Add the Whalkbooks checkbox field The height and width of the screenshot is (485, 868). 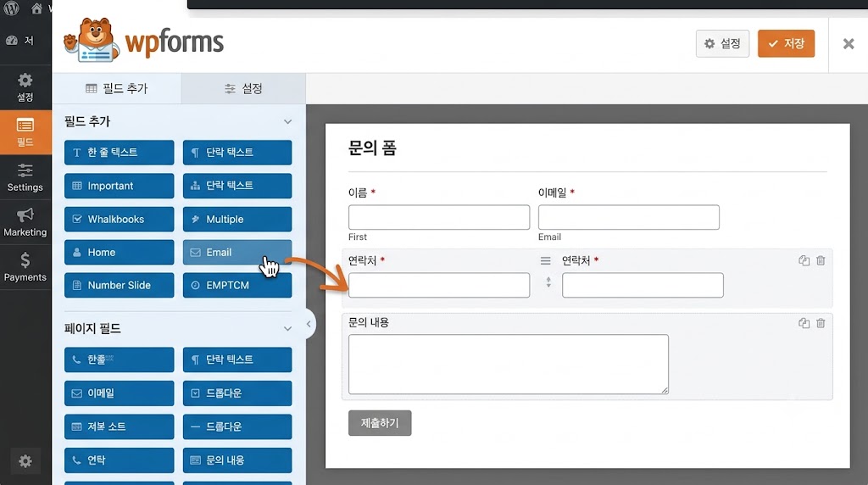[x=119, y=219]
